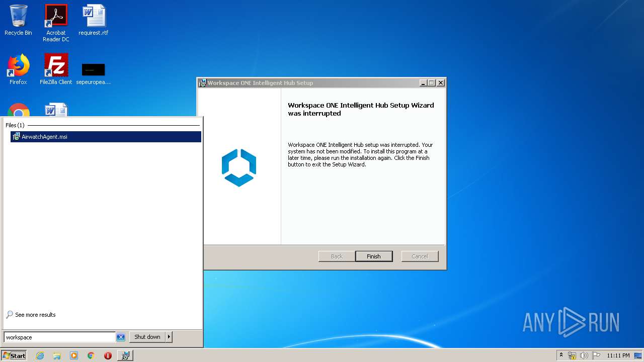
Task: Switch to the installer taskbar button
Action: click(x=125, y=355)
